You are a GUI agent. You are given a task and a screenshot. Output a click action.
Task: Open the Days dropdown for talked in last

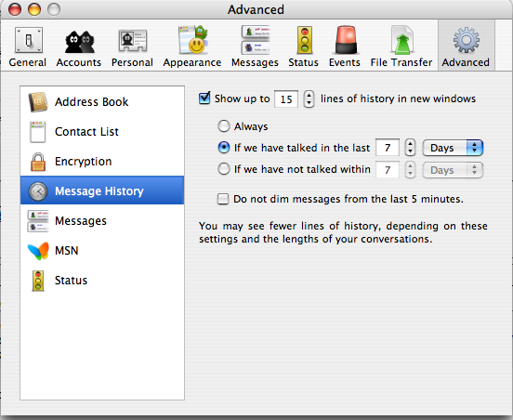(453, 148)
